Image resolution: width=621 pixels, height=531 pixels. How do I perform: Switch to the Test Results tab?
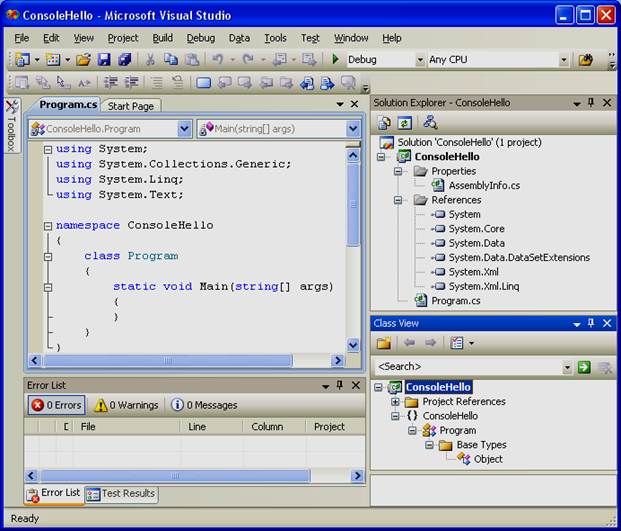(121, 493)
